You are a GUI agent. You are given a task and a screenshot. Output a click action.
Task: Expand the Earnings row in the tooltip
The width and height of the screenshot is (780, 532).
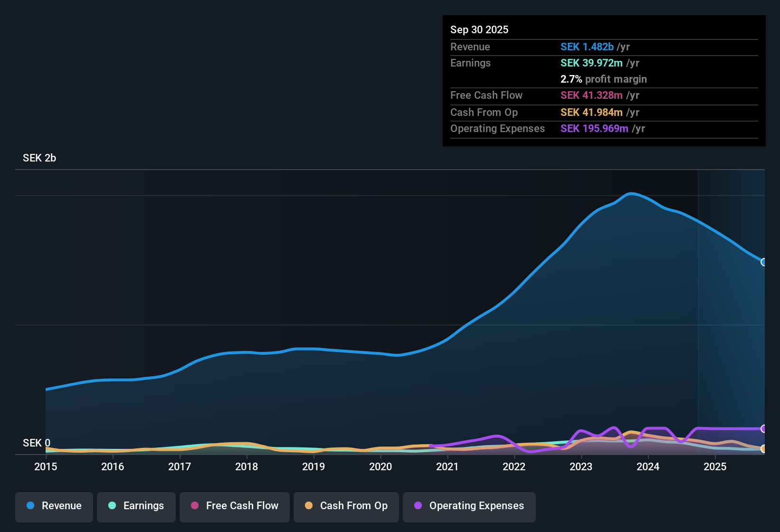click(x=470, y=63)
